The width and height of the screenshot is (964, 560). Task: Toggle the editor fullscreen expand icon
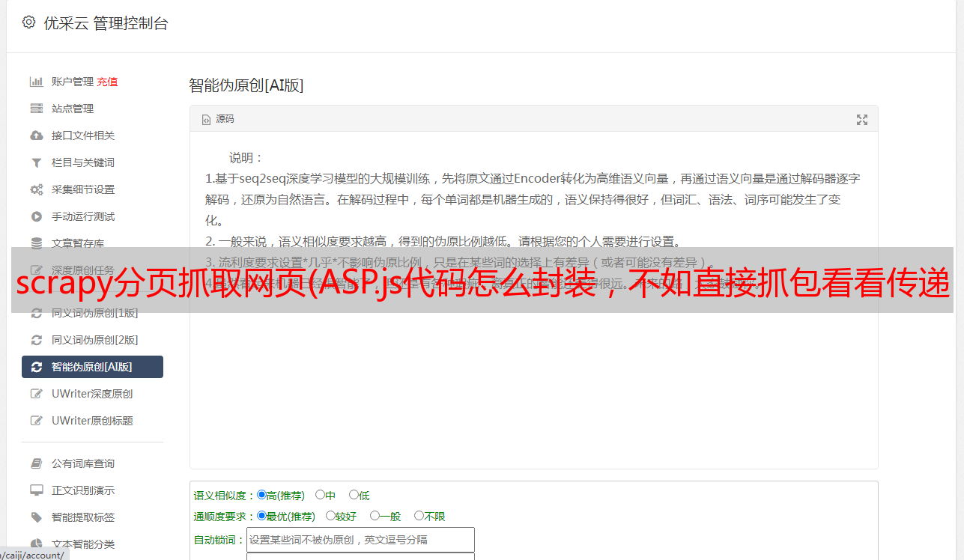pyautogui.click(x=861, y=120)
